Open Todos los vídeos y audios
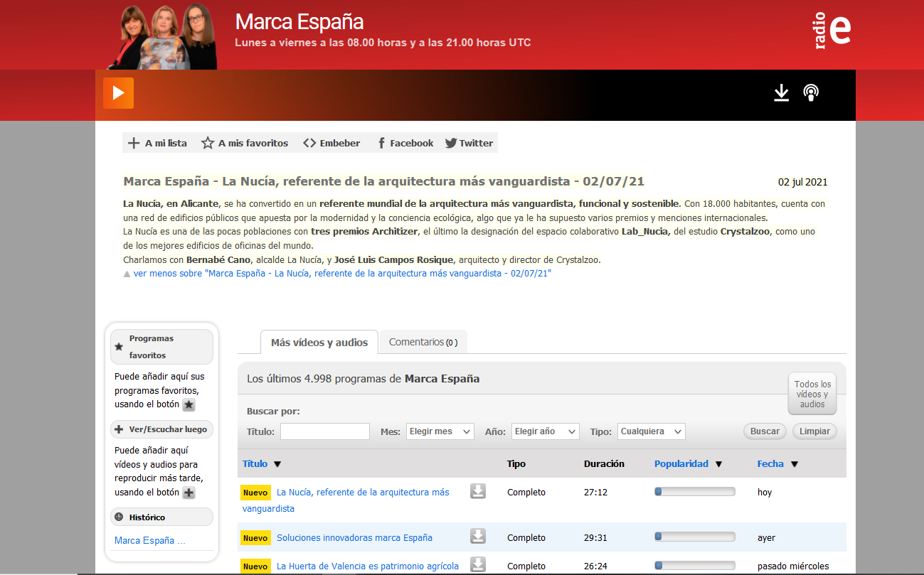Screen dimensions: 924x575 [812, 394]
